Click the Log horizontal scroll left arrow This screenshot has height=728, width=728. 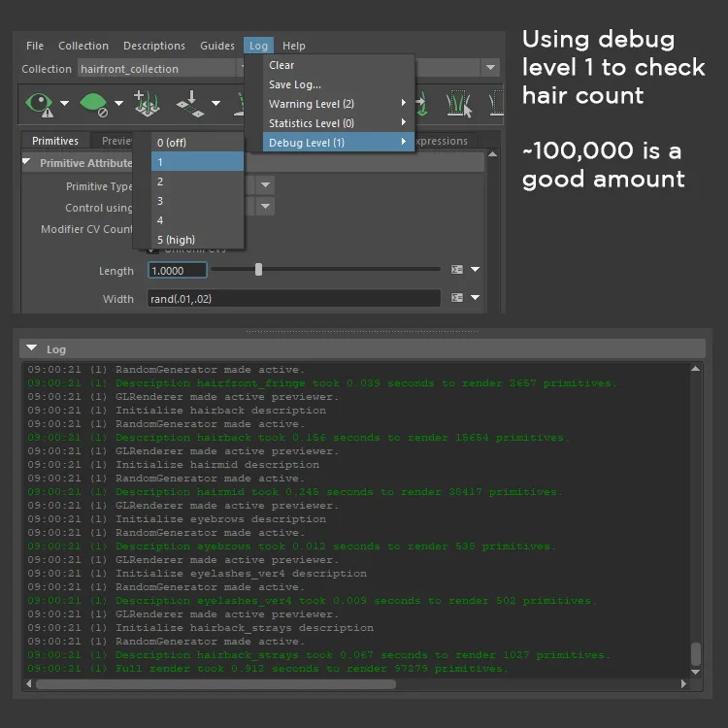point(29,683)
